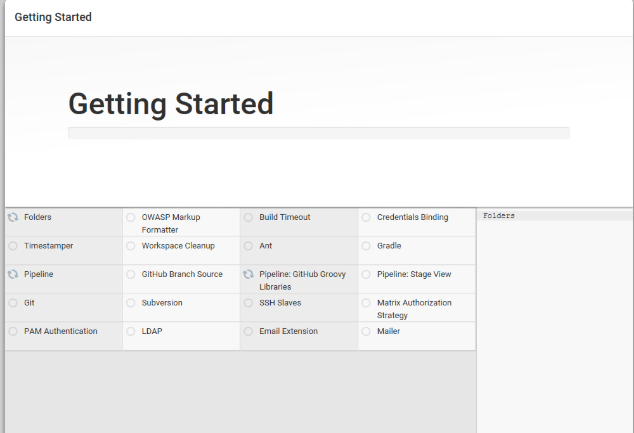Click the Folders entry in the install log
Image resolution: width=634 pixels, height=433 pixels.
click(x=499, y=216)
